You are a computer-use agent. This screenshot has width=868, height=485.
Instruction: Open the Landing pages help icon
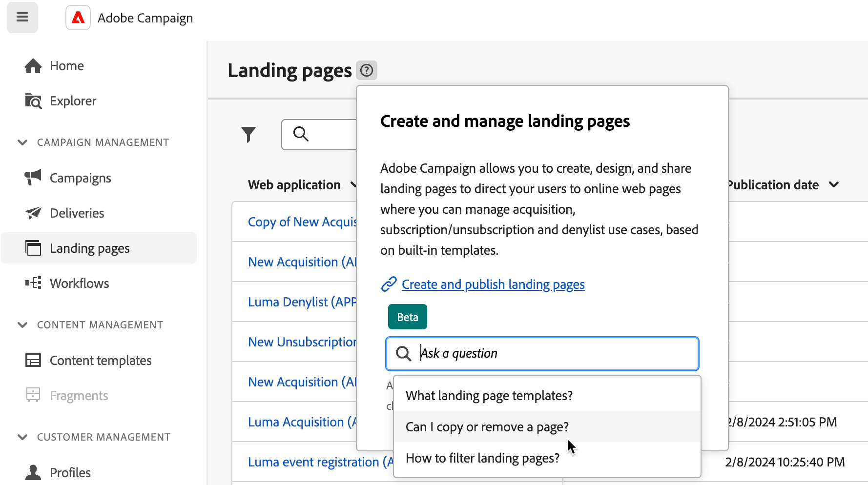tap(367, 71)
